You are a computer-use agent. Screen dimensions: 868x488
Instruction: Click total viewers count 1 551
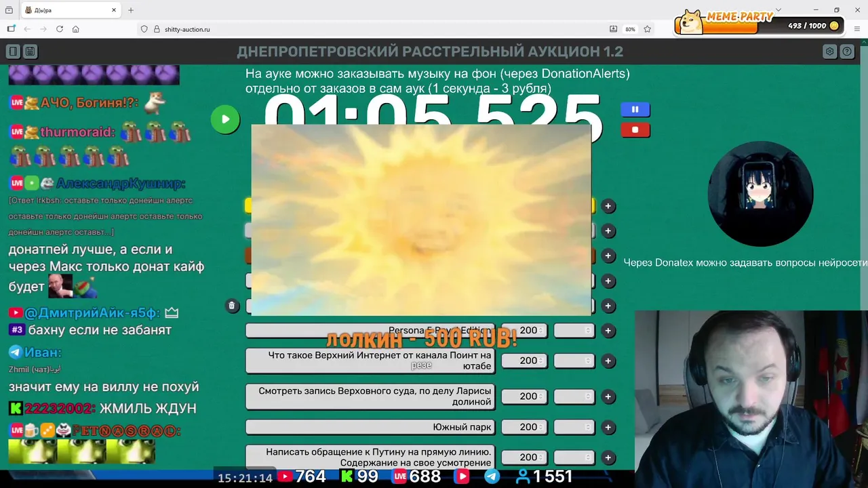(x=545, y=476)
